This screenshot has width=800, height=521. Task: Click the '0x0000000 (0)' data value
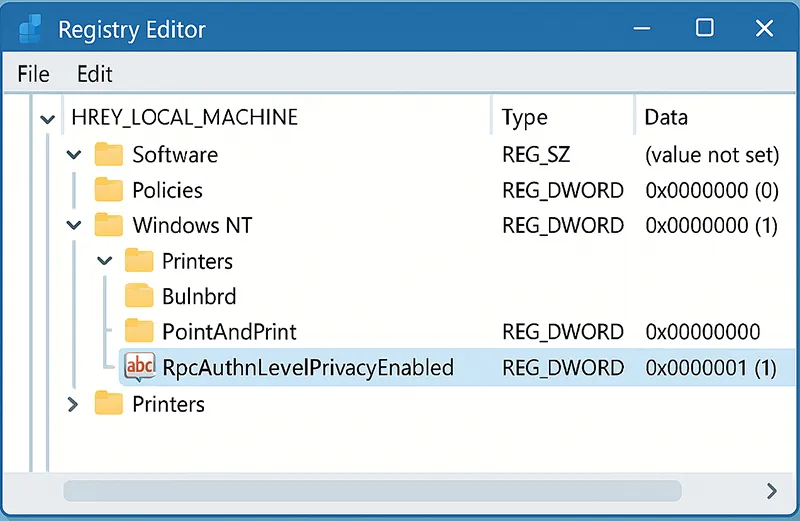point(712,190)
